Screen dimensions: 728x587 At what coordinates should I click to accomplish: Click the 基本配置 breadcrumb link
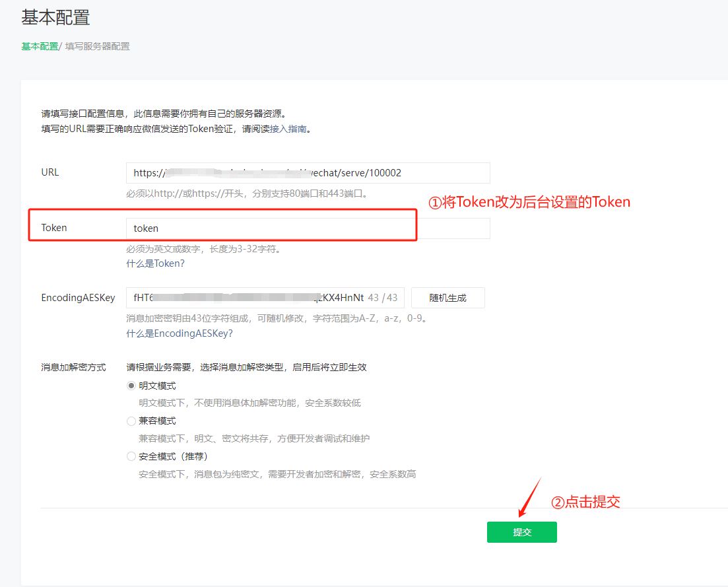click(x=39, y=46)
